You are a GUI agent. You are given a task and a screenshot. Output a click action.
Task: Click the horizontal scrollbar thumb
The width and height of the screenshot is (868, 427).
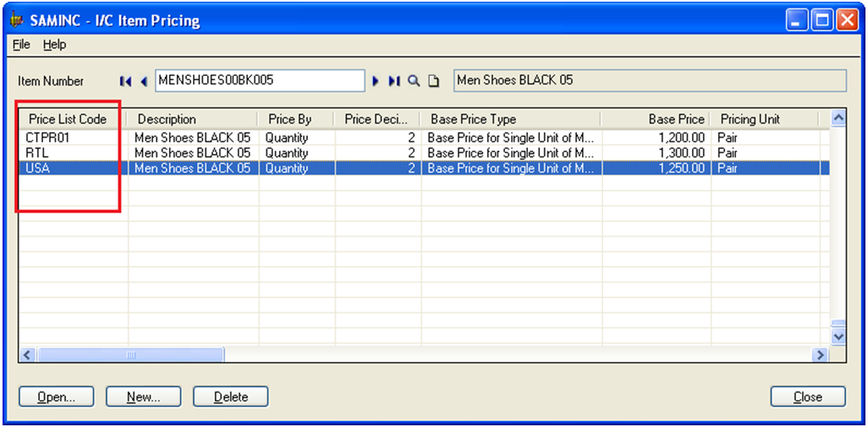[x=130, y=354]
